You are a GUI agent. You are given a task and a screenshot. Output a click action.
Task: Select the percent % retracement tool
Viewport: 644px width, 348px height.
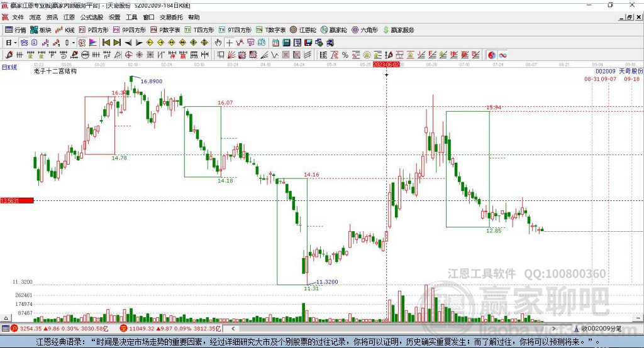pos(345,55)
